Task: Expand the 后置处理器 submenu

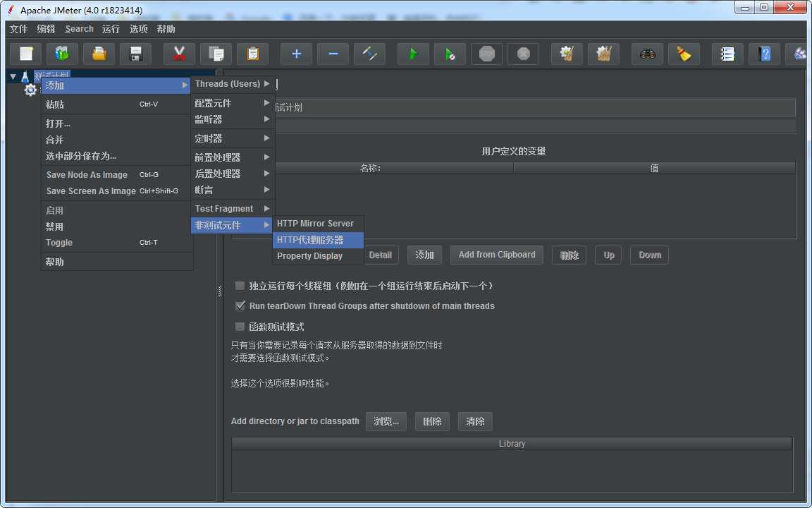Action: (233, 174)
